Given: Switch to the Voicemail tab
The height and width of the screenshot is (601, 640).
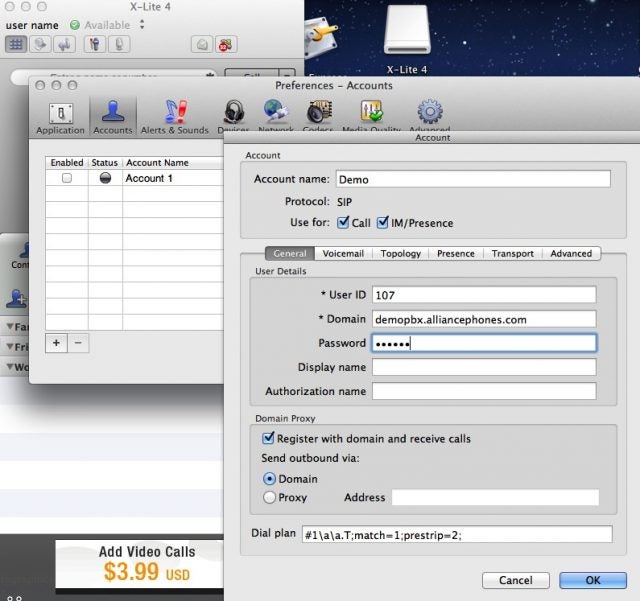Looking at the screenshot, I should 343,254.
